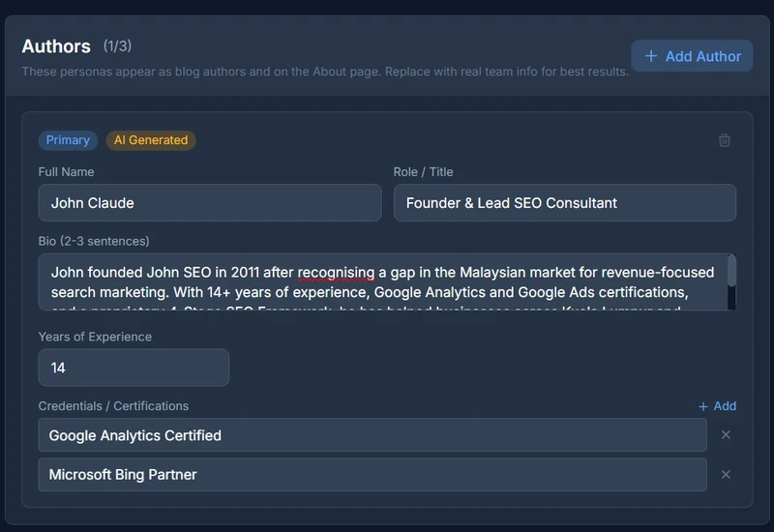Focus the Full Name field containing John Claude
The image size is (774, 532).
click(210, 203)
